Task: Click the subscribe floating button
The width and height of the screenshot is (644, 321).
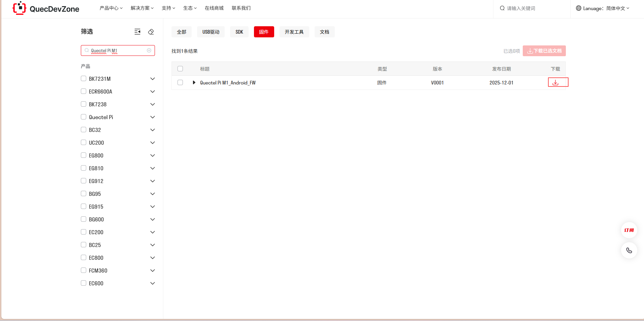Action: [x=629, y=230]
